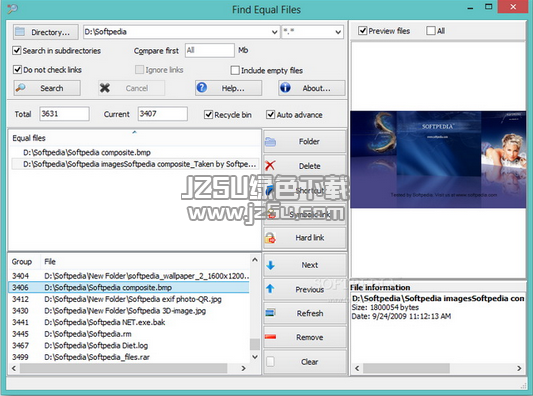The height and width of the screenshot is (396, 533).
Task: Click right arrow of File information scrollbar
Action: (519, 368)
